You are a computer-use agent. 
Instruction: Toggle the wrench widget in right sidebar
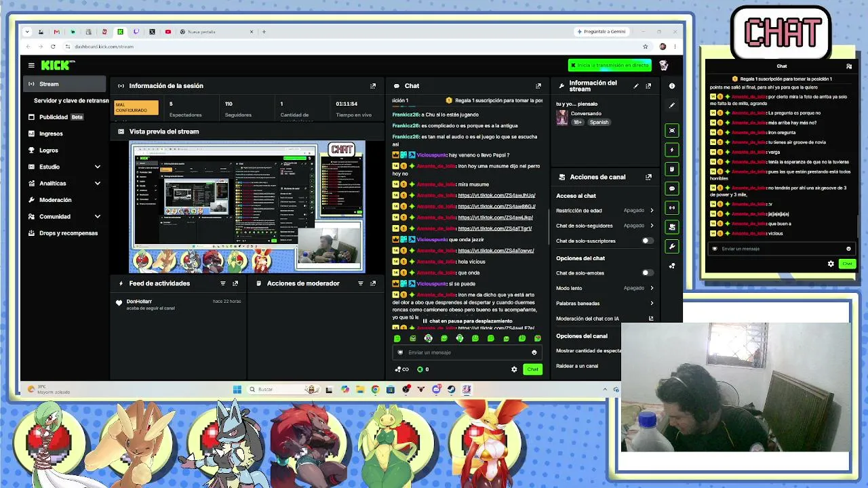click(672, 246)
